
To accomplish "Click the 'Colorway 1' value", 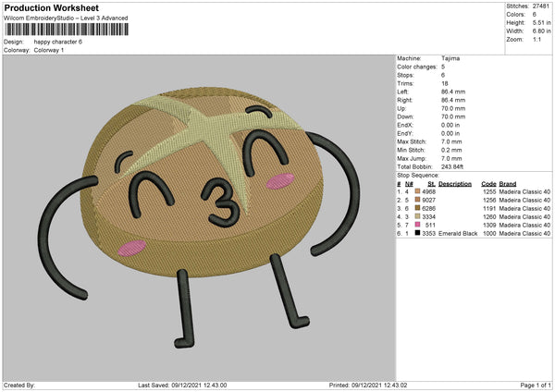I will (x=48, y=50).
